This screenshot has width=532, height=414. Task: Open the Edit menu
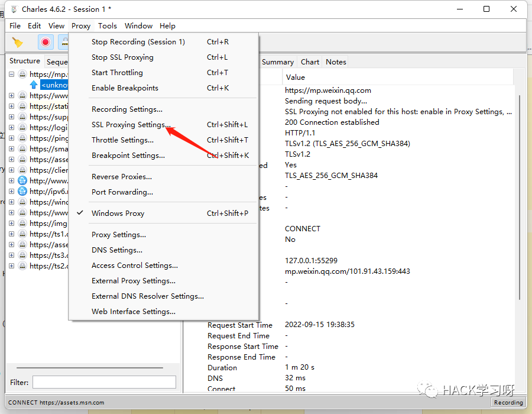click(34, 26)
